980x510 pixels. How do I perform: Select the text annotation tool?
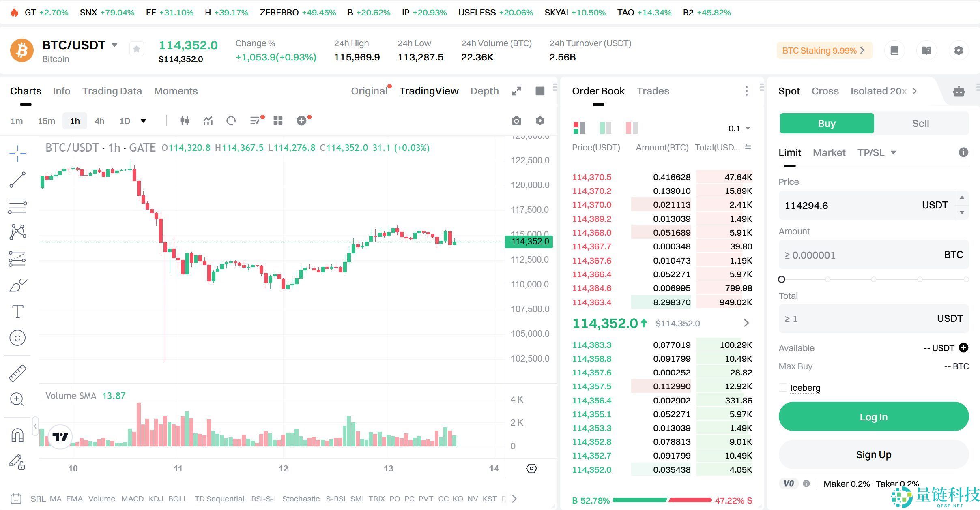17,311
